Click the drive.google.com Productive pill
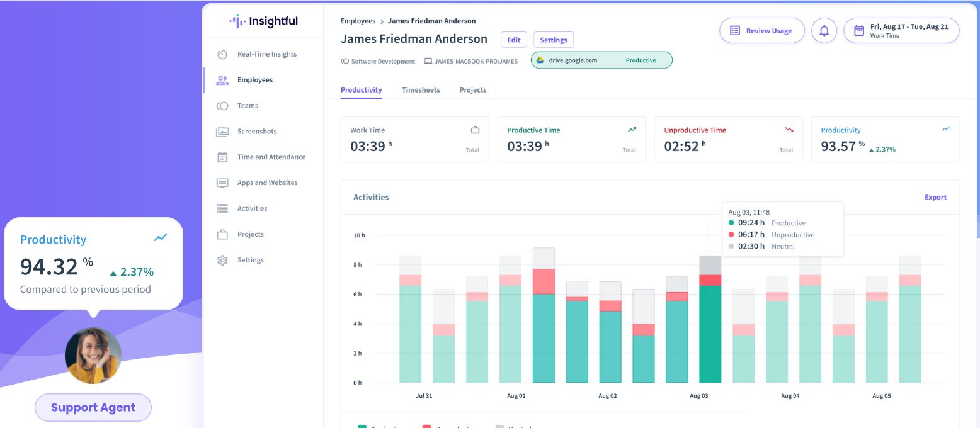The image size is (980, 428). 601,60
